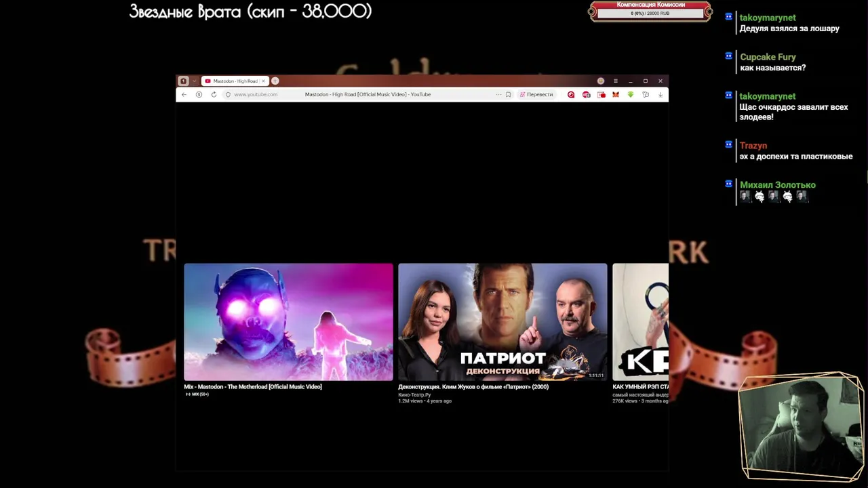This screenshot has height=488, width=868.
Task: Reload the YouTube page
Action: pos(214,94)
